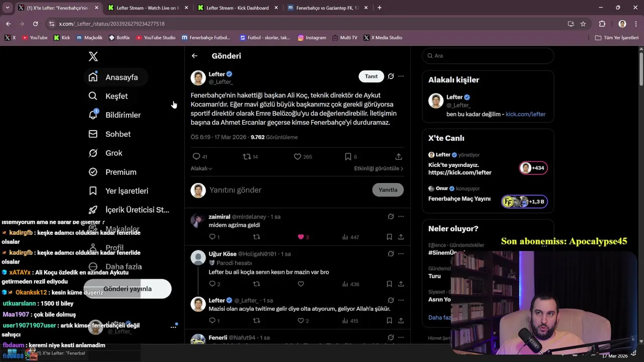Open Tüm Yer İşaretleri folder
The width and height of the screenshot is (644, 362).
click(x=616, y=38)
